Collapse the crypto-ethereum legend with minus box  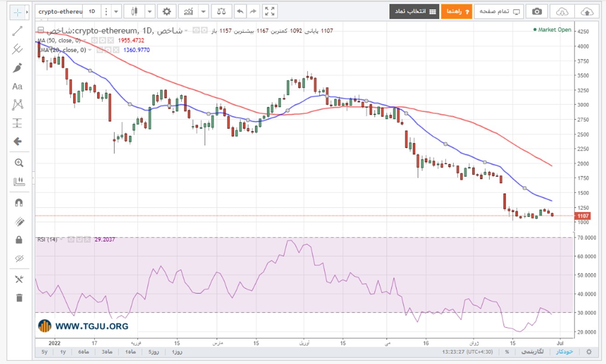(41, 30)
